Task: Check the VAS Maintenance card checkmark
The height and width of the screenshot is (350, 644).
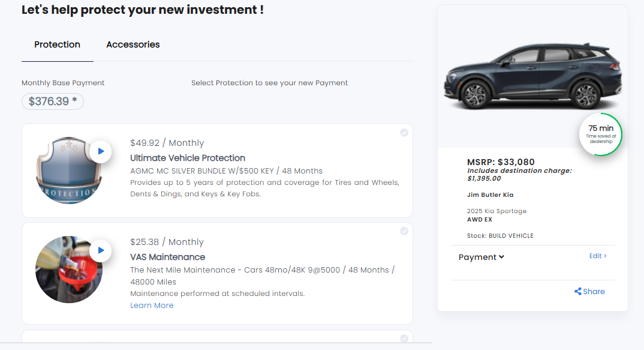Action: tap(404, 231)
